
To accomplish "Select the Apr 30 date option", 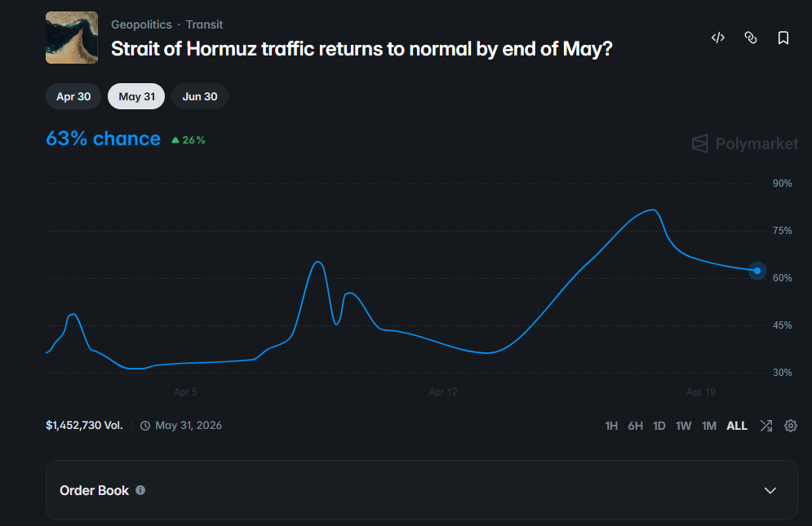I will 73,96.
